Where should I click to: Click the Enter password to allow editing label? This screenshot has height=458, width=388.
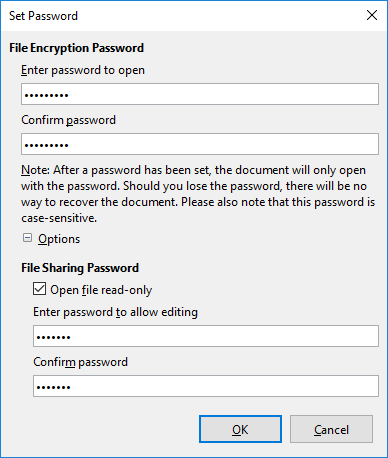[x=115, y=312]
